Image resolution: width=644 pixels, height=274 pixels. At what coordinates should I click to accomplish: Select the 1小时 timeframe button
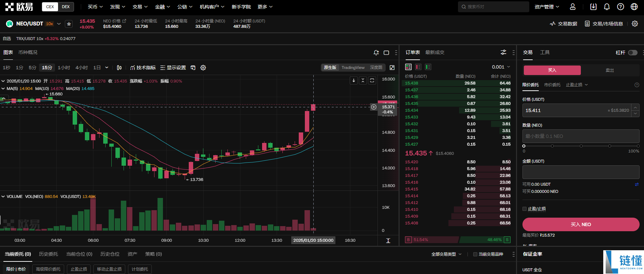pyautogui.click(x=64, y=68)
